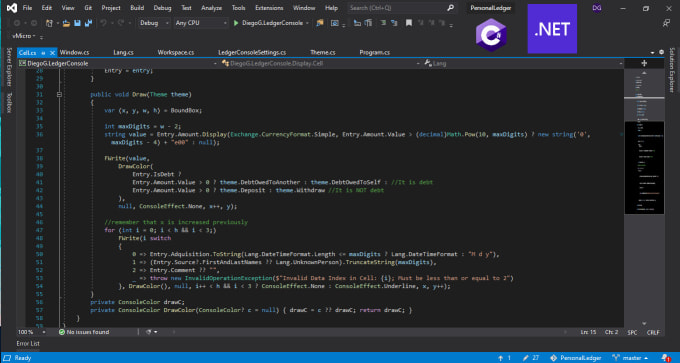Start debugging with the green play icon
This screenshot has height=363, width=680.
pos(236,23)
